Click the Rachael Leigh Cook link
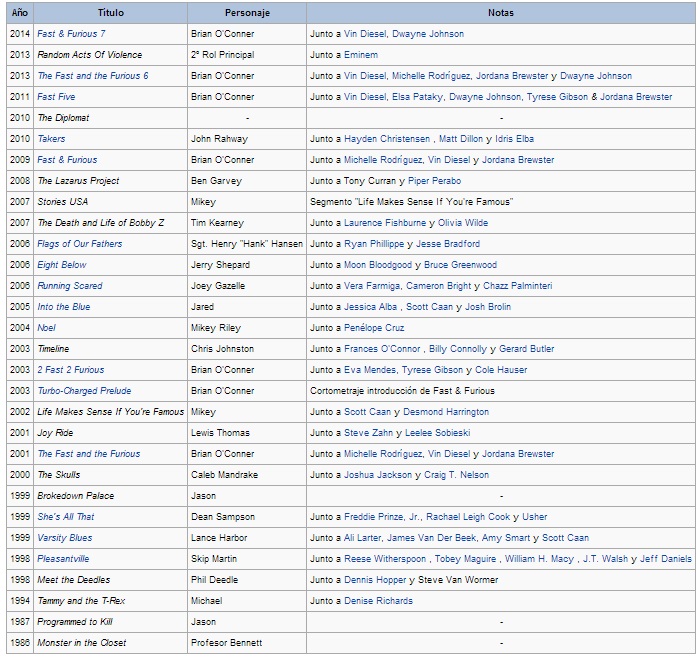Screen dimensions: 696x663 [x=468, y=517]
